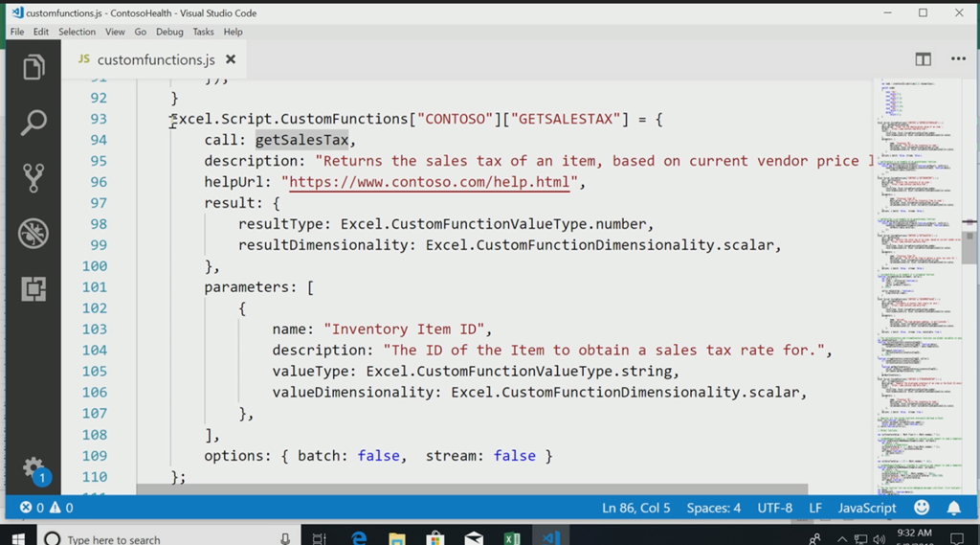Screen dimensions: 980x545
Task: Change the LF end of line sequence
Action: (815, 508)
